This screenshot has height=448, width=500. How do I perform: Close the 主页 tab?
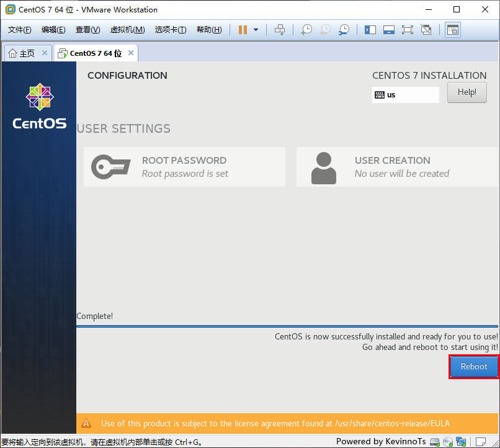point(45,53)
